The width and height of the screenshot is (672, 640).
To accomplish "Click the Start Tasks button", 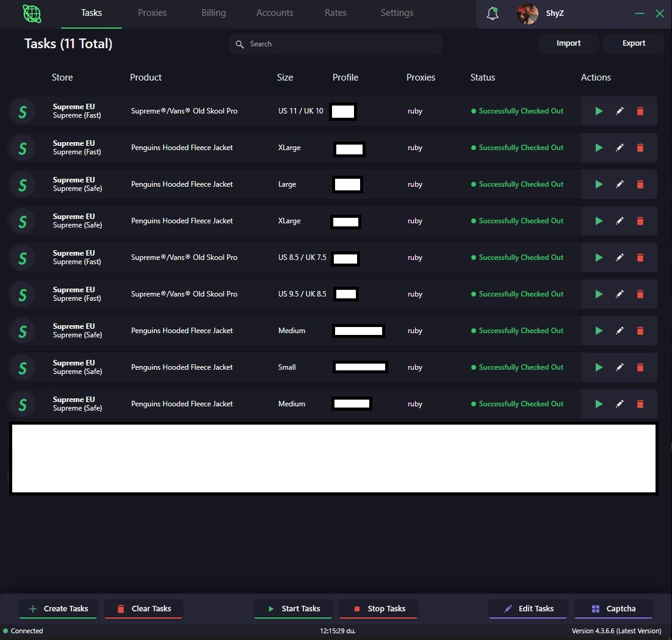I will pyautogui.click(x=293, y=609).
